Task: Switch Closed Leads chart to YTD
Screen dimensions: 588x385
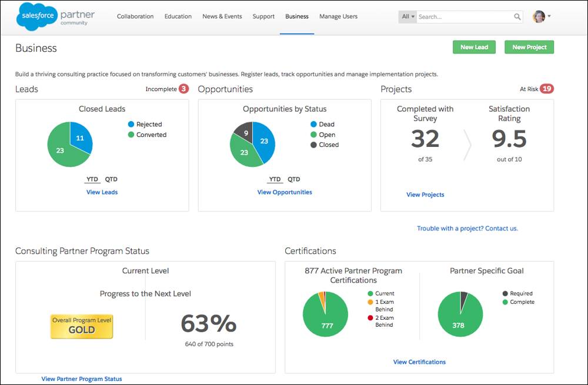Action: click(x=92, y=179)
